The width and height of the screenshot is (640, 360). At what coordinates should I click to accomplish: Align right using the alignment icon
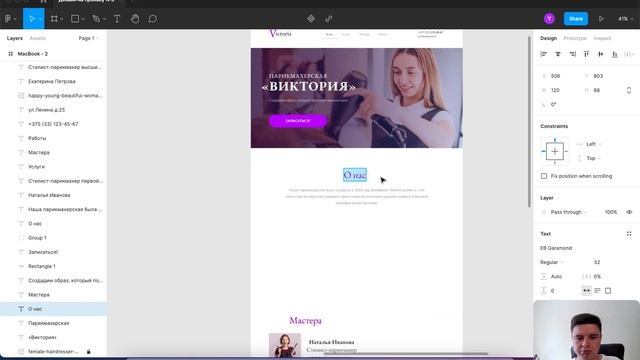572,54
